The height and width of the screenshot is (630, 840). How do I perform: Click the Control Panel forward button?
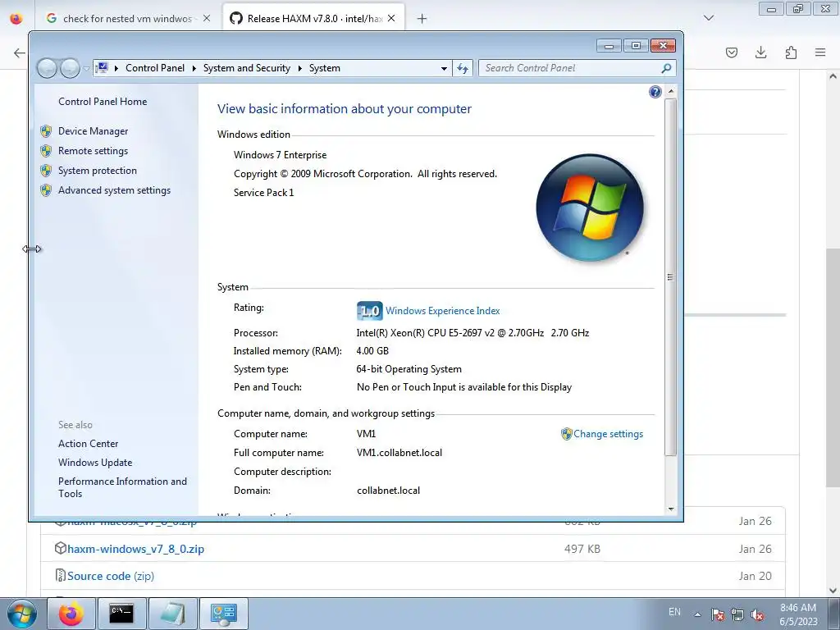pos(70,68)
